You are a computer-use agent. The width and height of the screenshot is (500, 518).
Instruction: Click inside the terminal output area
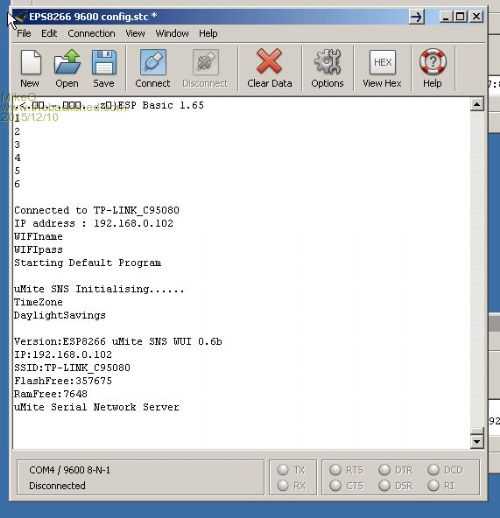tap(241, 273)
